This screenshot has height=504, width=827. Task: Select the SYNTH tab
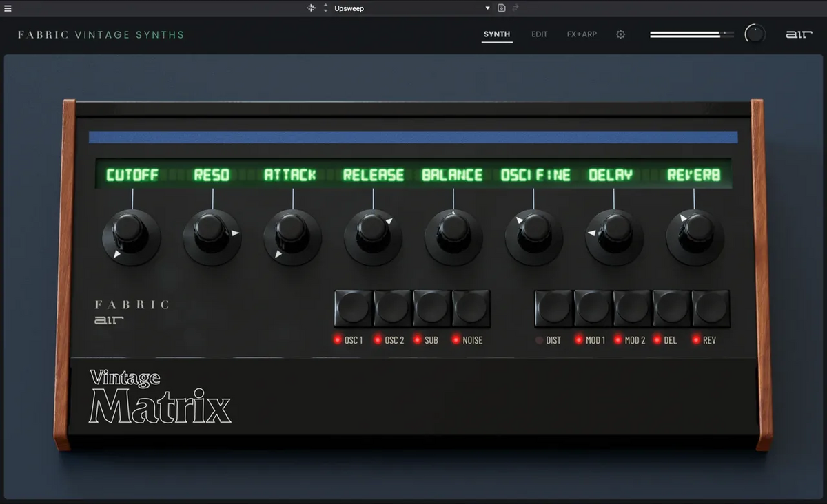(x=497, y=34)
